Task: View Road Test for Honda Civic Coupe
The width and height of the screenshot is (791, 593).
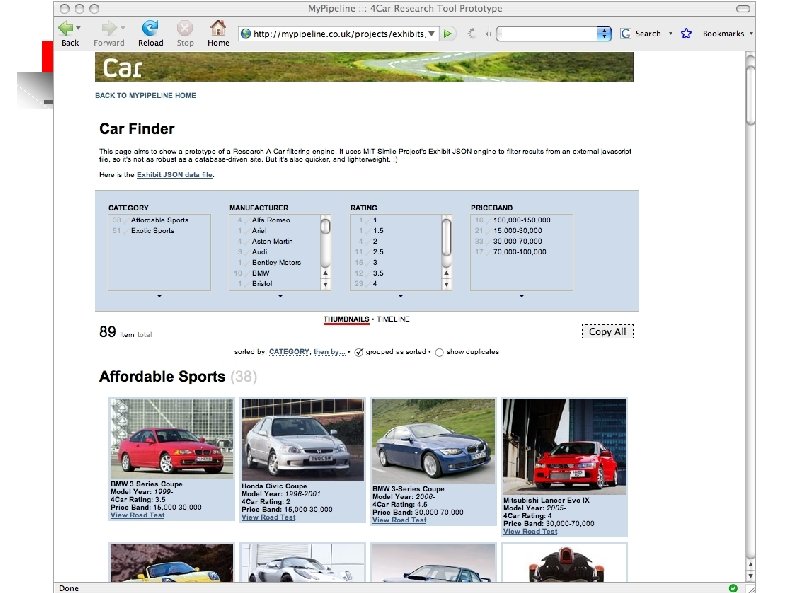Action: coord(268,517)
